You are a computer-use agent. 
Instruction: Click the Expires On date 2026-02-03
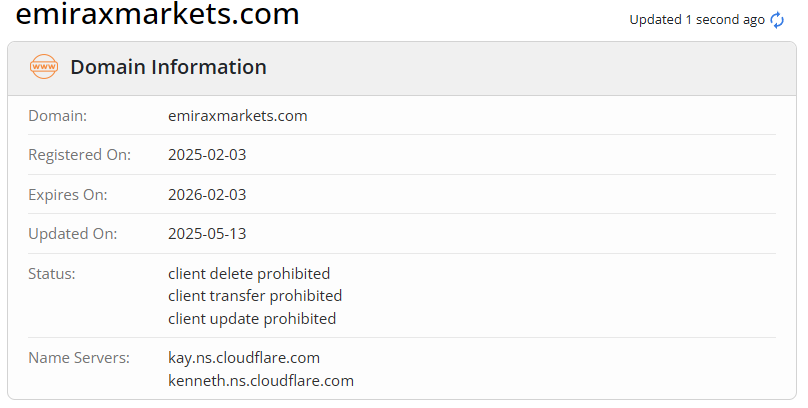click(x=207, y=195)
